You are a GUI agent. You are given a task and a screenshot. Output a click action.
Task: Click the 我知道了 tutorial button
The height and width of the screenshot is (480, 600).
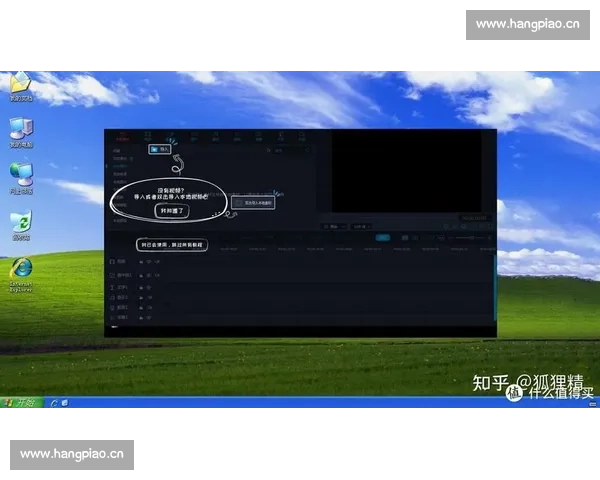[x=169, y=211]
